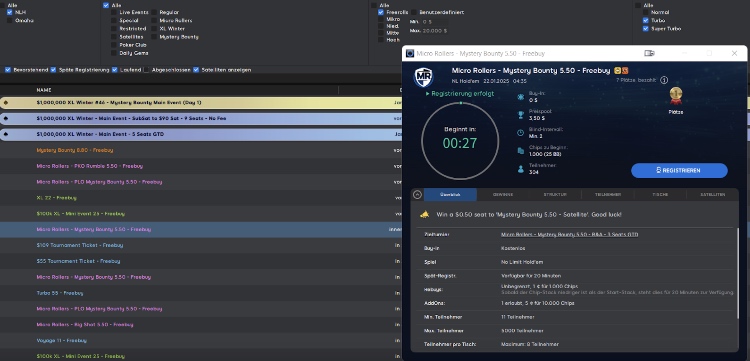Toggle the Omaha game checkbox

pyautogui.click(x=10, y=21)
